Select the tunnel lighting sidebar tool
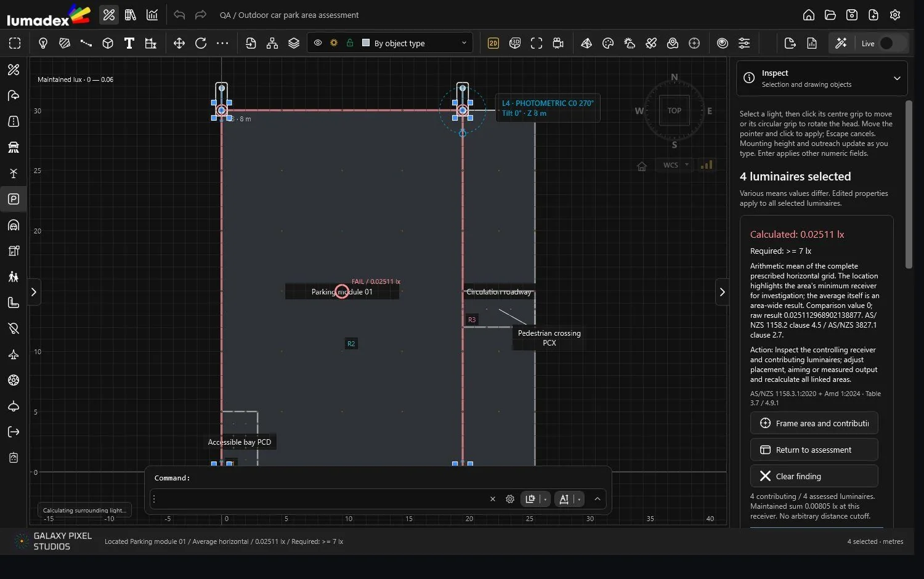The height and width of the screenshot is (579, 924). coord(14,225)
